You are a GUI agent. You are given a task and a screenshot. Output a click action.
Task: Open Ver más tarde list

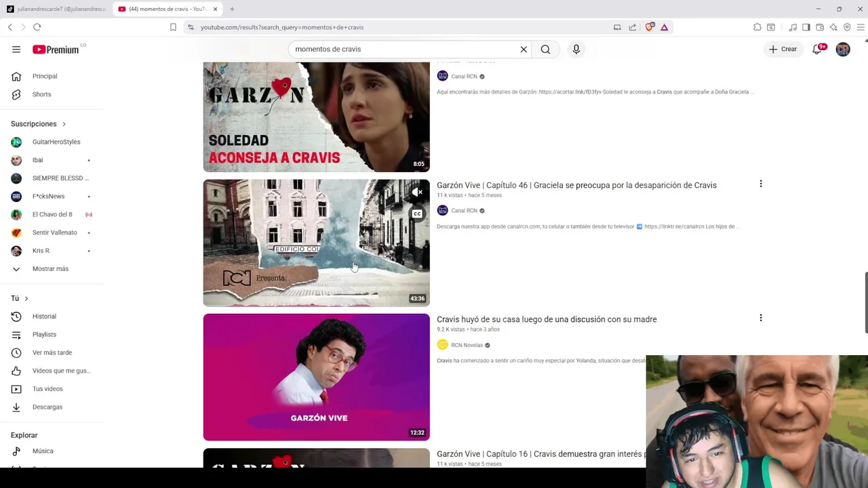pos(52,352)
